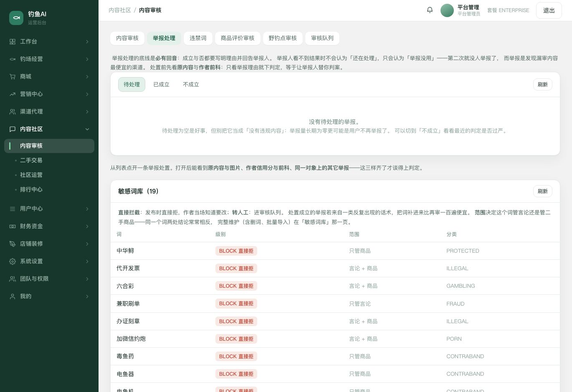Click the 中华鲟 word cell

[x=125, y=251]
